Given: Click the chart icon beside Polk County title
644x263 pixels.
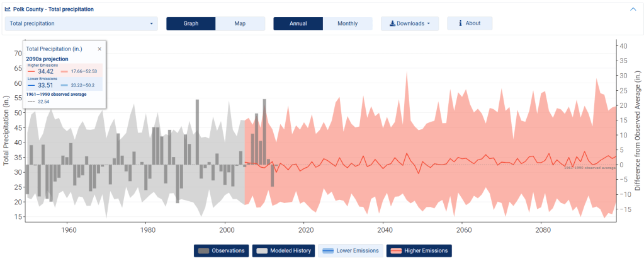Looking at the screenshot, I should click(8, 9).
